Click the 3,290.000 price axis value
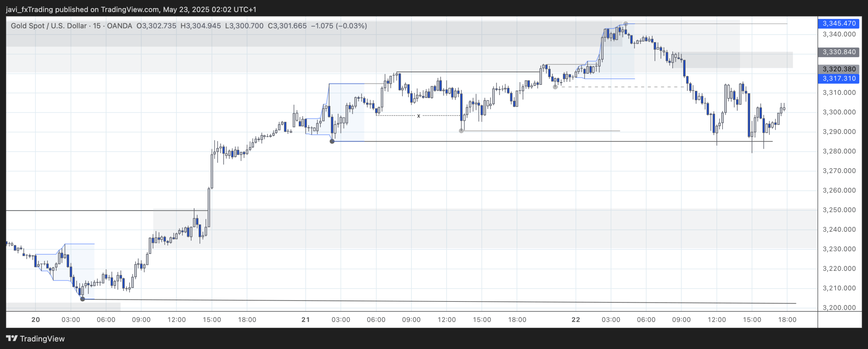The image size is (868, 349). pos(839,131)
